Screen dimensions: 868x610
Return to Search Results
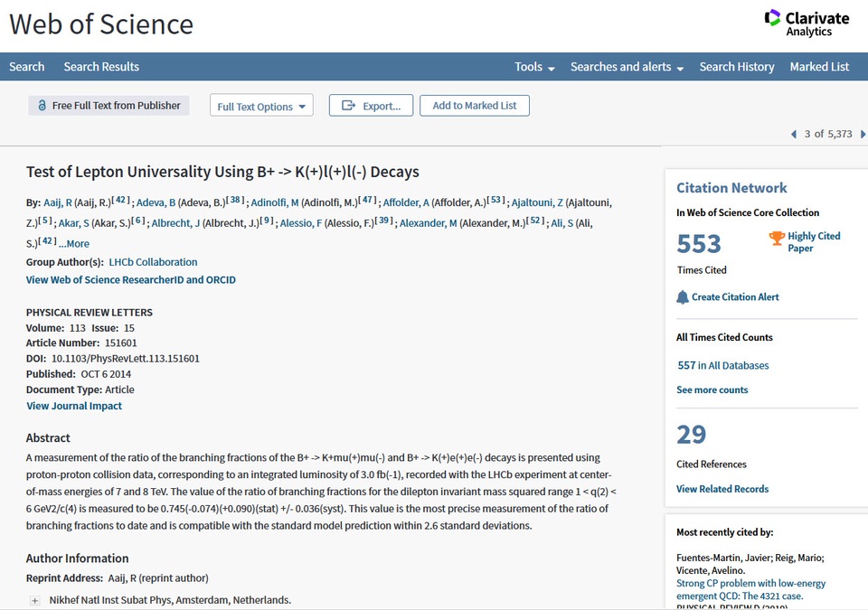click(x=101, y=67)
